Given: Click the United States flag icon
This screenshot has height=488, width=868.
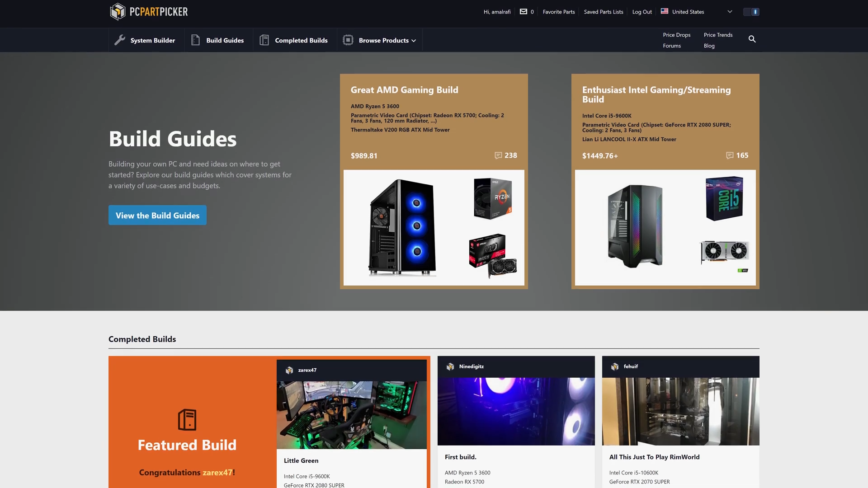Looking at the screenshot, I should pyautogui.click(x=664, y=11).
